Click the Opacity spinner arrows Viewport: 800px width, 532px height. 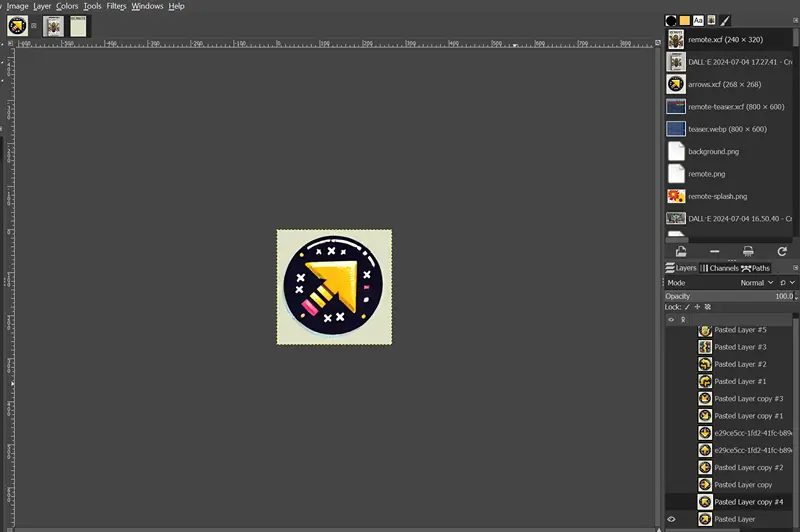click(x=796, y=296)
